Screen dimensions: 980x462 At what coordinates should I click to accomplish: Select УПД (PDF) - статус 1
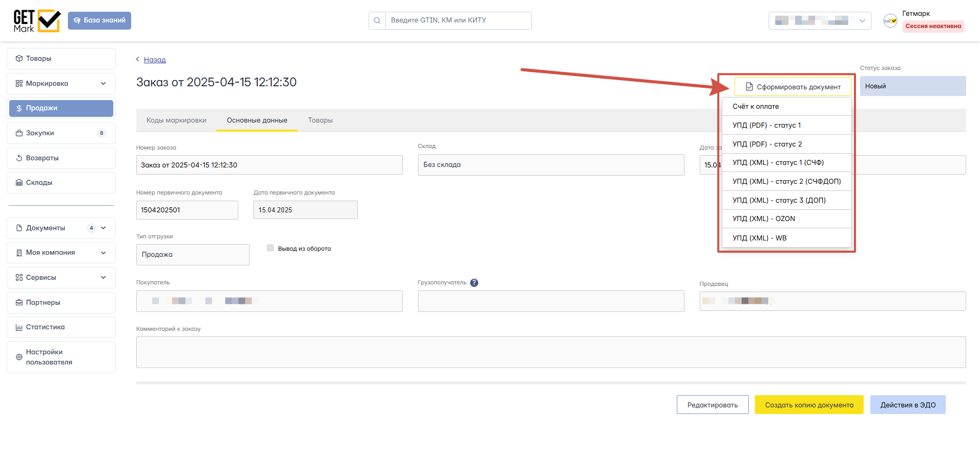[787, 126]
